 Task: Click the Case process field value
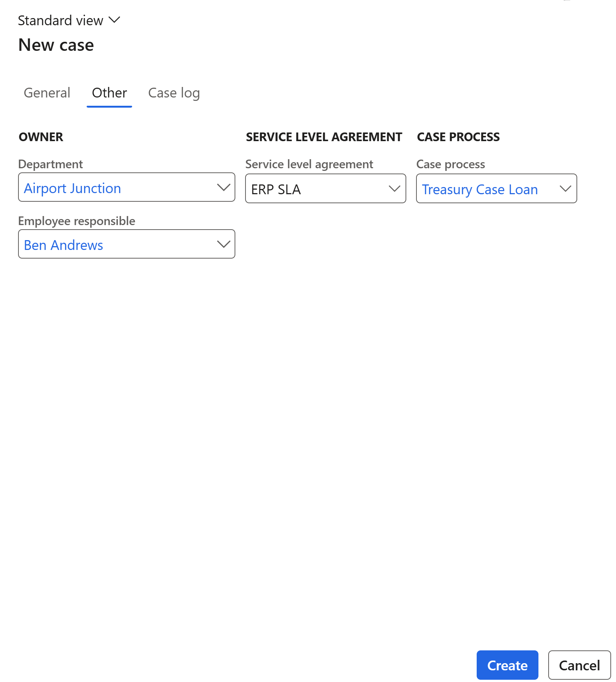click(x=480, y=189)
